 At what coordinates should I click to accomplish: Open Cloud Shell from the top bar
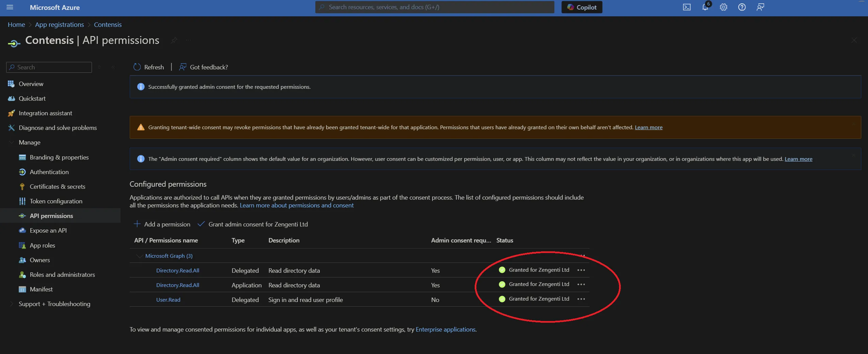pyautogui.click(x=686, y=7)
